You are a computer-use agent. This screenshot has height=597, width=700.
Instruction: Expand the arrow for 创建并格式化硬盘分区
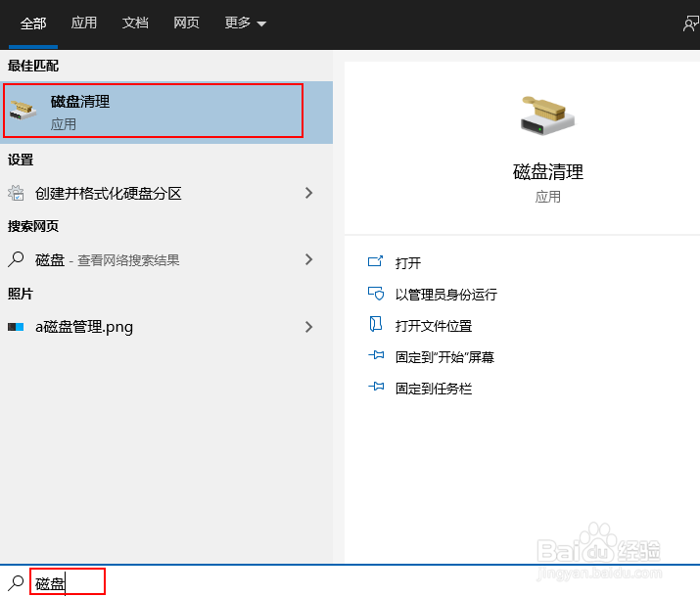308,193
